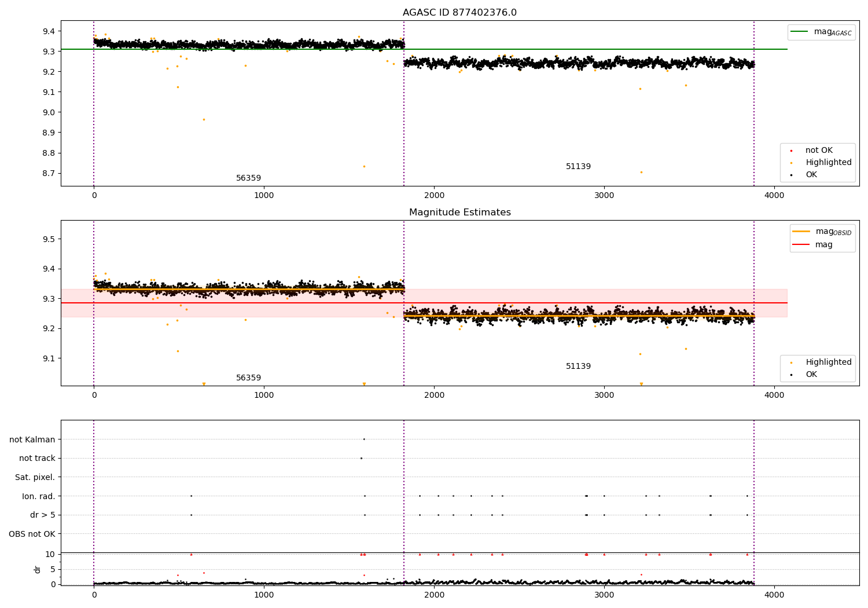Click 'OK' legend entry in Magnitude Estimates panel

coord(811,375)
